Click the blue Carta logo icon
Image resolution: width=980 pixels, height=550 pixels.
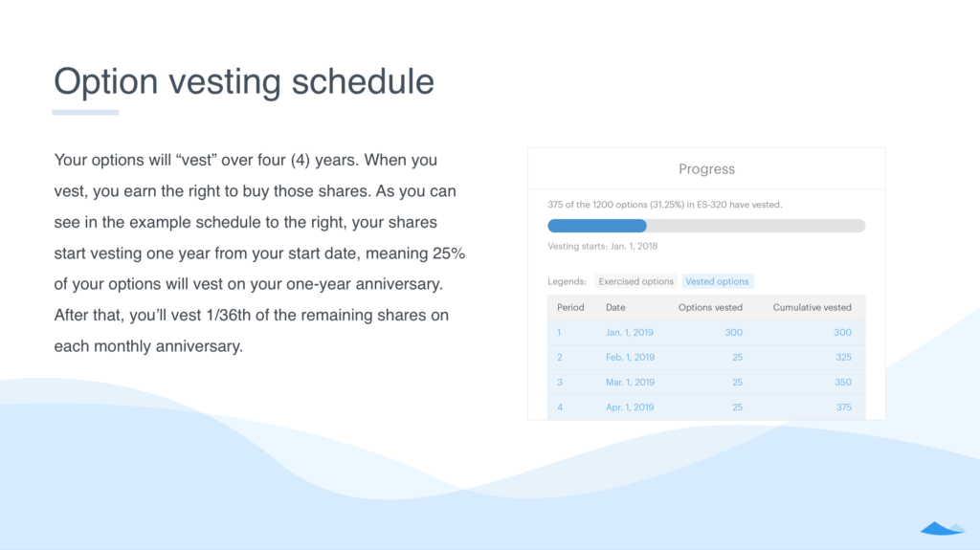pyautogui.click(x=943, y=528)
